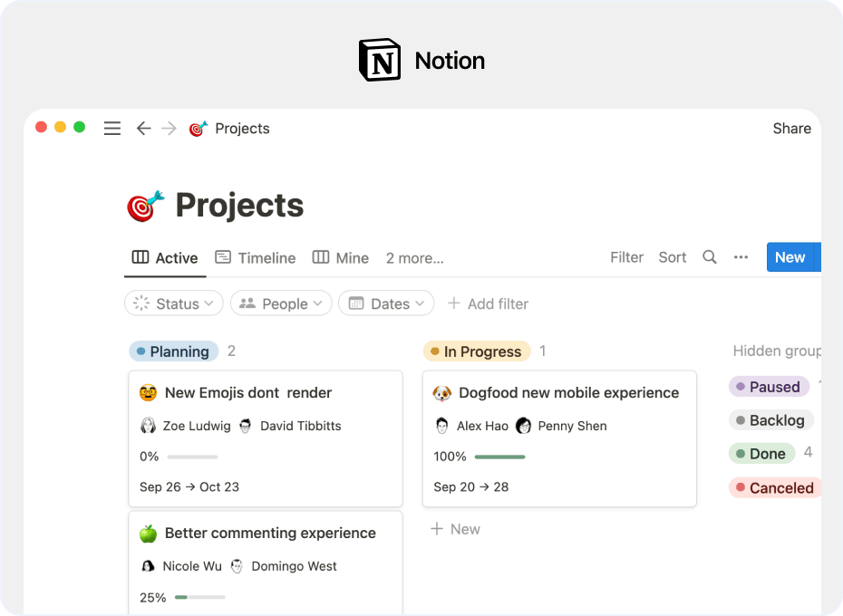Click Domingo West's avatar
Viewport: 843px width, 616px height.
pos(237,566)
